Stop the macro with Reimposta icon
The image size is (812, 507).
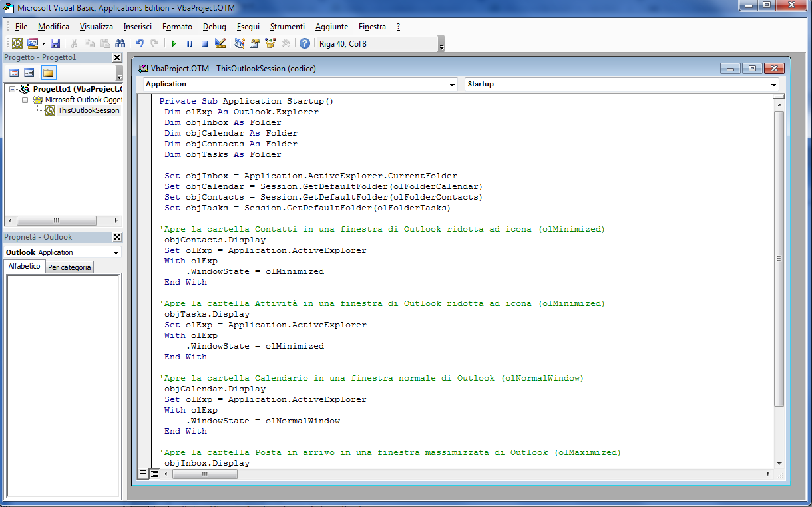(204, 42)
